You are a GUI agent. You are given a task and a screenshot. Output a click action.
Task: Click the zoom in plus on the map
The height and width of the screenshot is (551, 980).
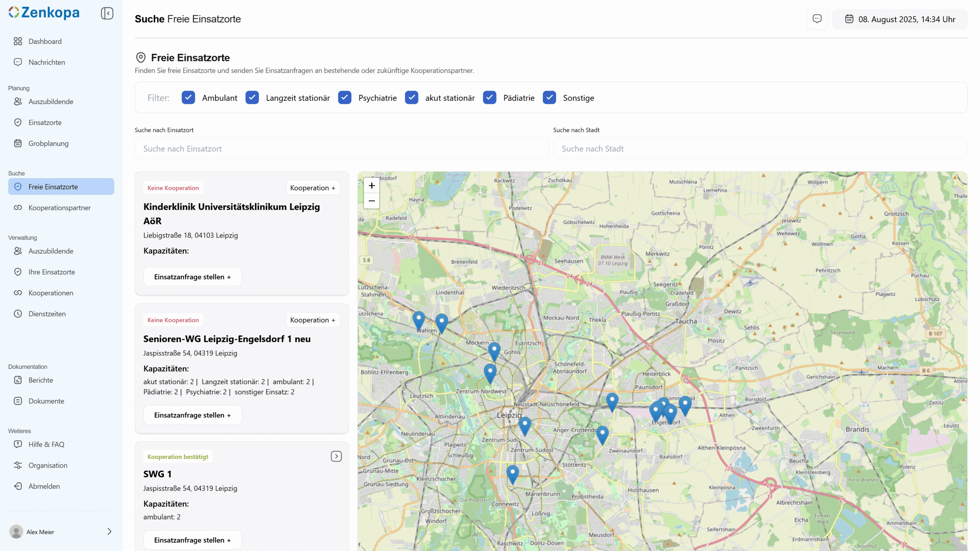point(371,186)
